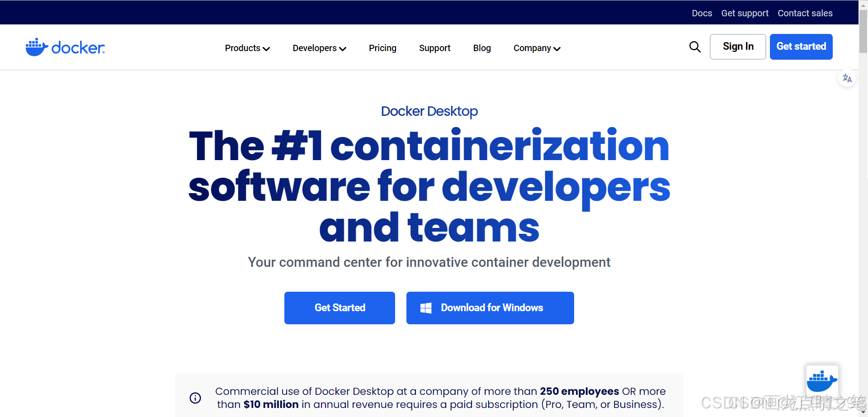
Task: Expand the Products dropdown menu
Action: pos(247,48)
